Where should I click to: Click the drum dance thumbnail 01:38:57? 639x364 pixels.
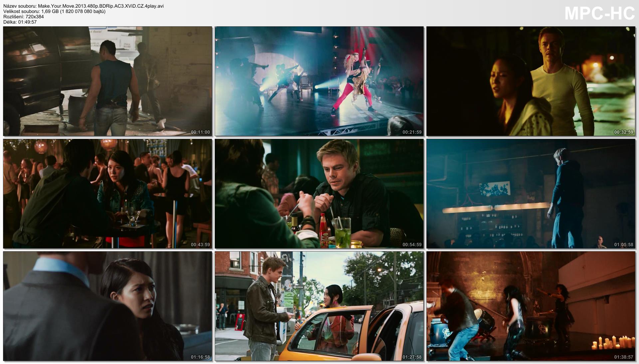point(531,306)
